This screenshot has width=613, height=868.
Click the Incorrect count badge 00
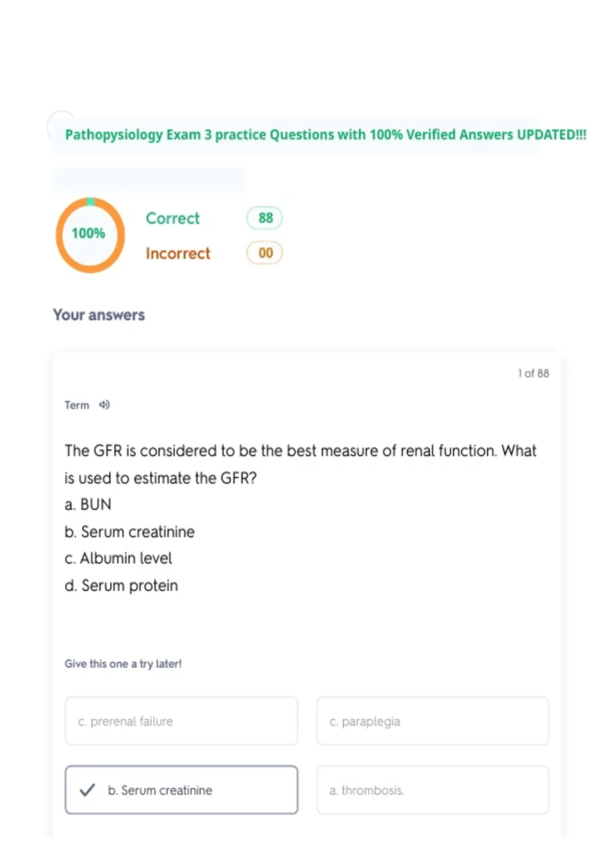click(265, 253)
